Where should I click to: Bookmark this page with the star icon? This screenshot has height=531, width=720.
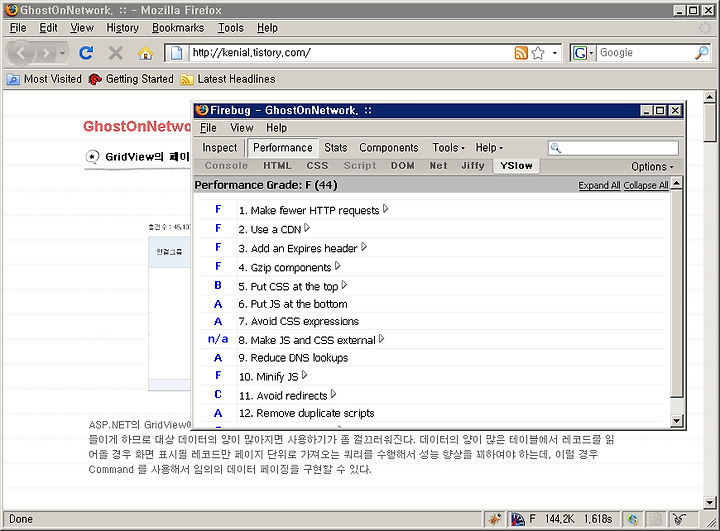pos(538,53)
